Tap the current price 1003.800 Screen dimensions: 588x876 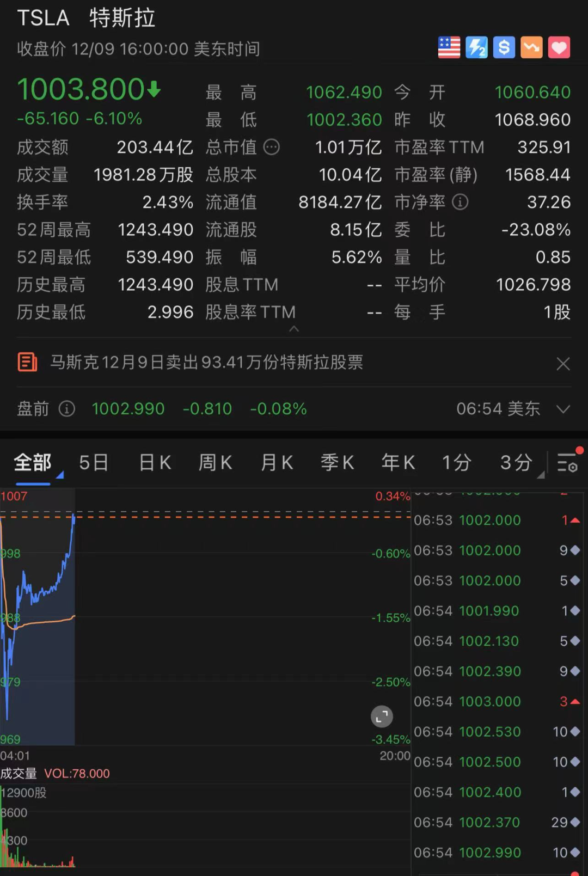(x=89, y=89)
